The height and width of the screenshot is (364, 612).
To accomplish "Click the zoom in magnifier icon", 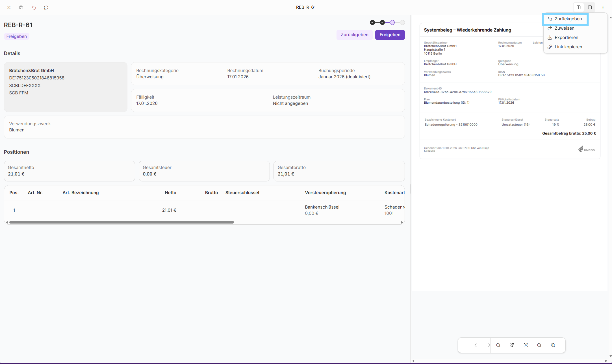I will [x=553, y=345].
